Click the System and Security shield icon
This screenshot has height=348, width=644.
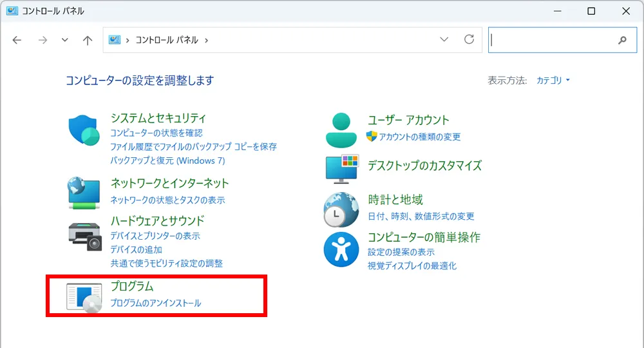84,131
